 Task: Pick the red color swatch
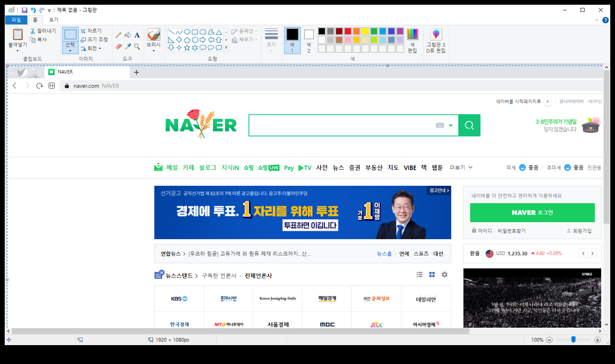[x=348, y=31]
